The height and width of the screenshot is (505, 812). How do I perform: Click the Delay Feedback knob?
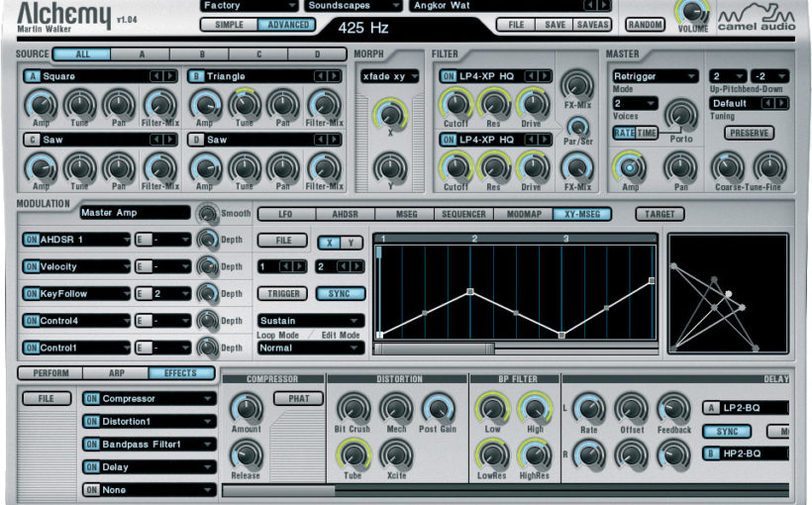[x=673, y=409]
